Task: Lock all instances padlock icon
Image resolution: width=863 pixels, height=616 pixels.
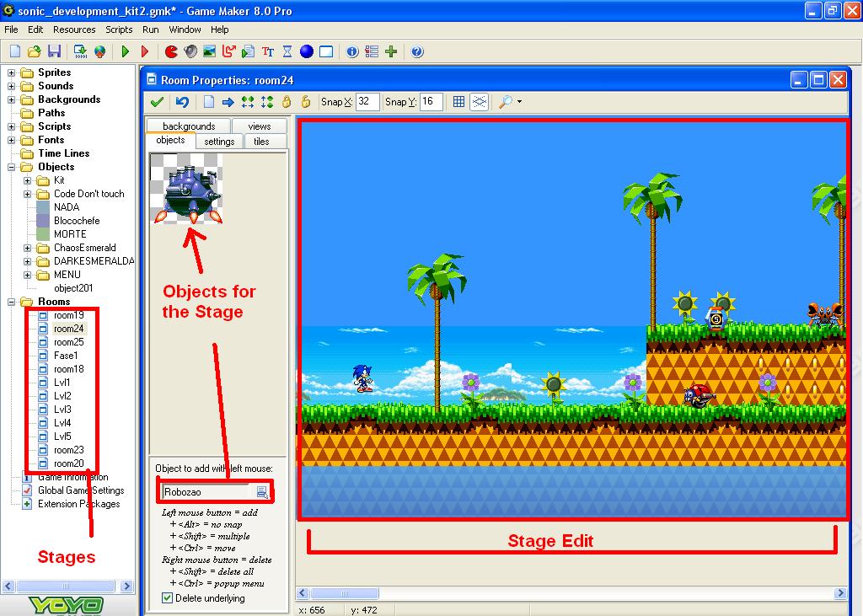Action: pyautogui.click(x=287, y=102)
